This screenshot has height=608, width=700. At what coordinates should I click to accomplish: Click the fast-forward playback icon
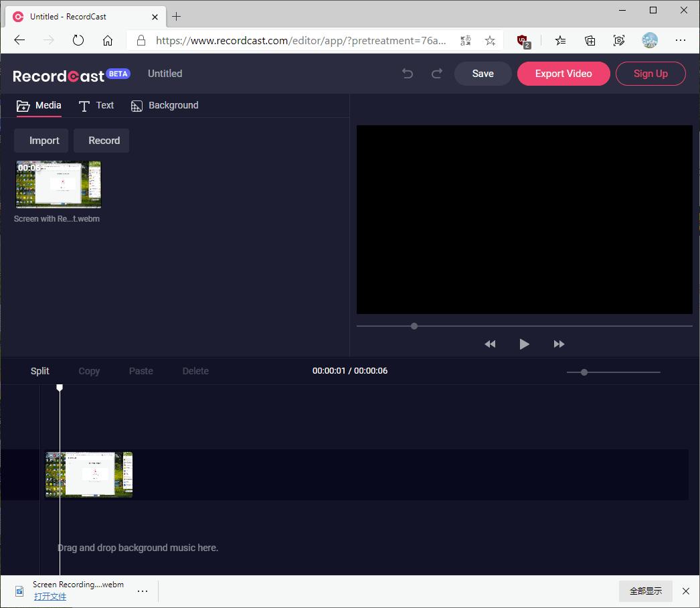point(559,344)
